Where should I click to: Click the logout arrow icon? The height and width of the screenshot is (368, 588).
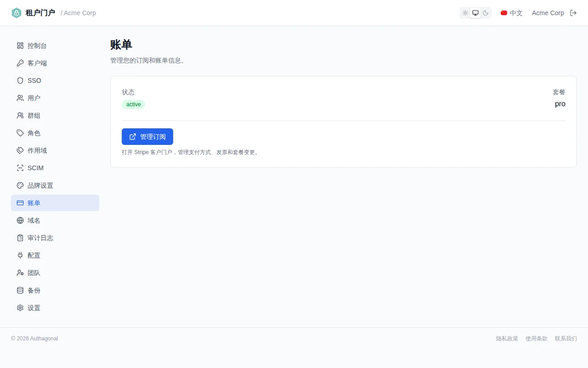point(573,13)
